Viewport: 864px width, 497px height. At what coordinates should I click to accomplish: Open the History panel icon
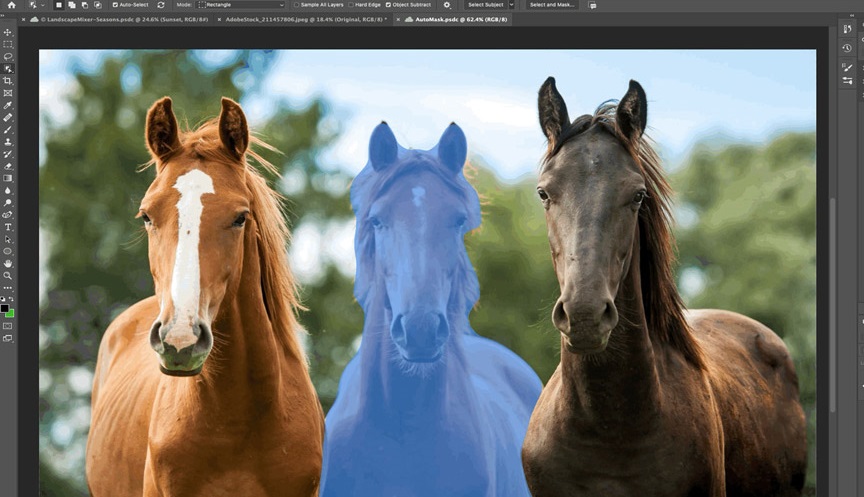pos(847,48)
